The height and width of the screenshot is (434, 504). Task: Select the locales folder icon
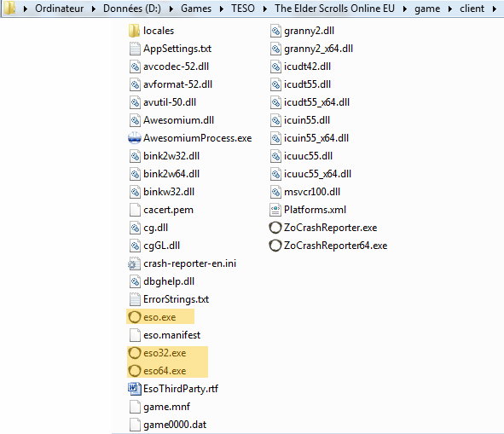coord(134,31)
